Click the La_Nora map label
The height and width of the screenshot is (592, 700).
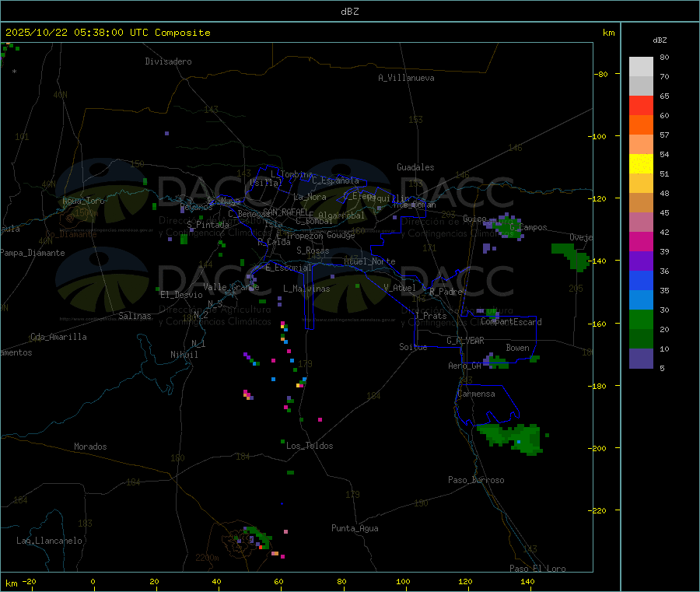[x=310, y=197]
